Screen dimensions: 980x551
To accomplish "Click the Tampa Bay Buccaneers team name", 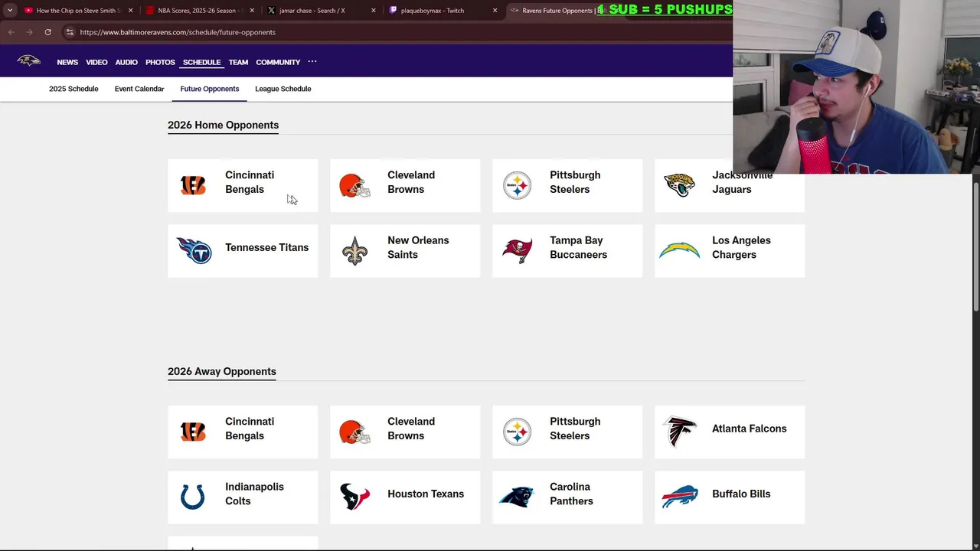I will click(x=578, y=247).
